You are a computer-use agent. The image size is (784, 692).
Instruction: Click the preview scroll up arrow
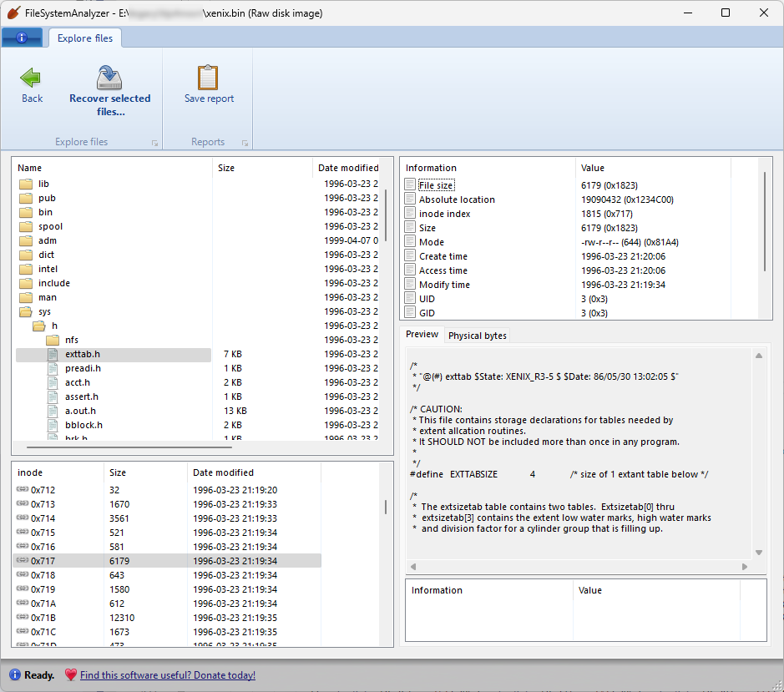click(x=758, y=356)
